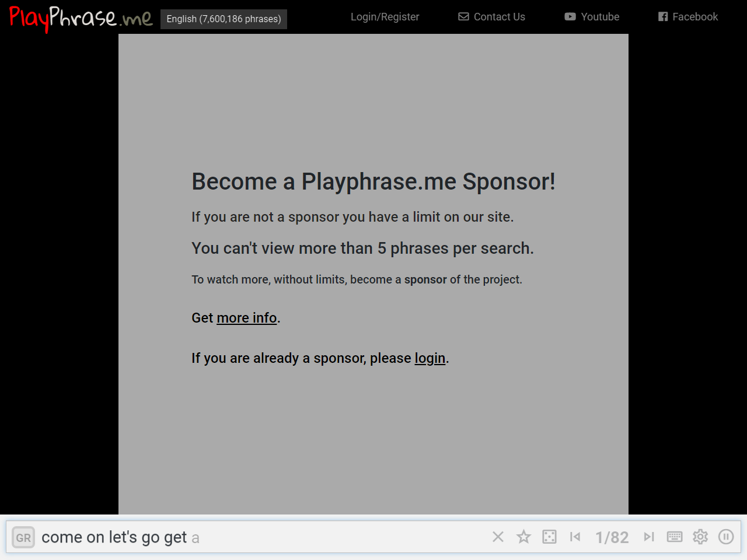The image size is (747, 560).
Task: Jump to the previous phrase clip
Action: (x=575, y=537)
